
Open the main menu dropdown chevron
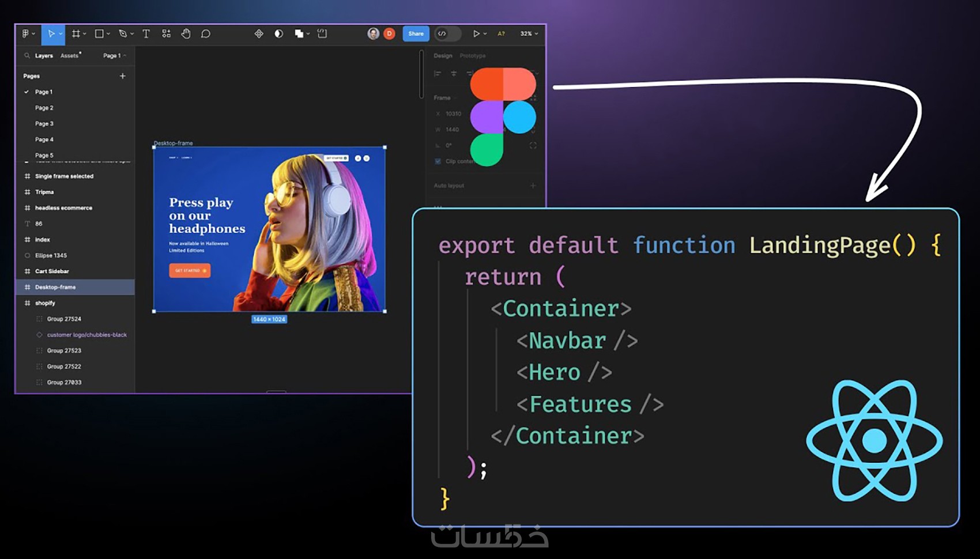[x=33, y=34]
